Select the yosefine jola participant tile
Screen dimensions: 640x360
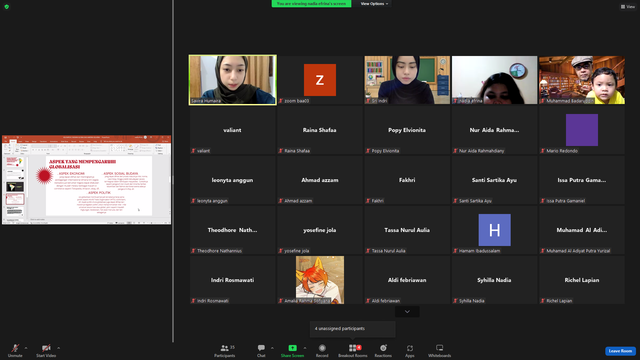tap(320, 230)
